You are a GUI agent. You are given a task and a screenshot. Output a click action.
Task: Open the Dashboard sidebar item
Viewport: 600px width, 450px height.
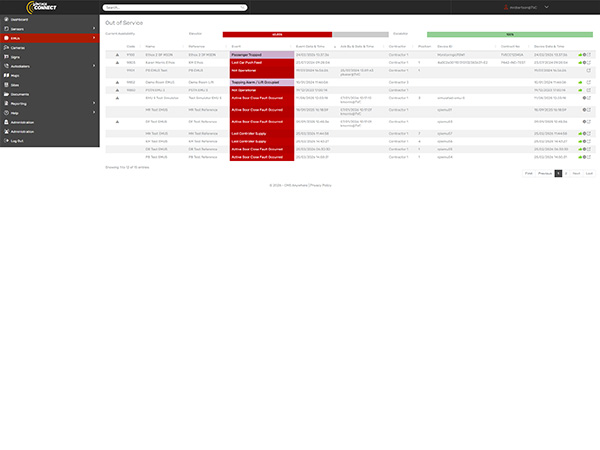pos(20,19)
